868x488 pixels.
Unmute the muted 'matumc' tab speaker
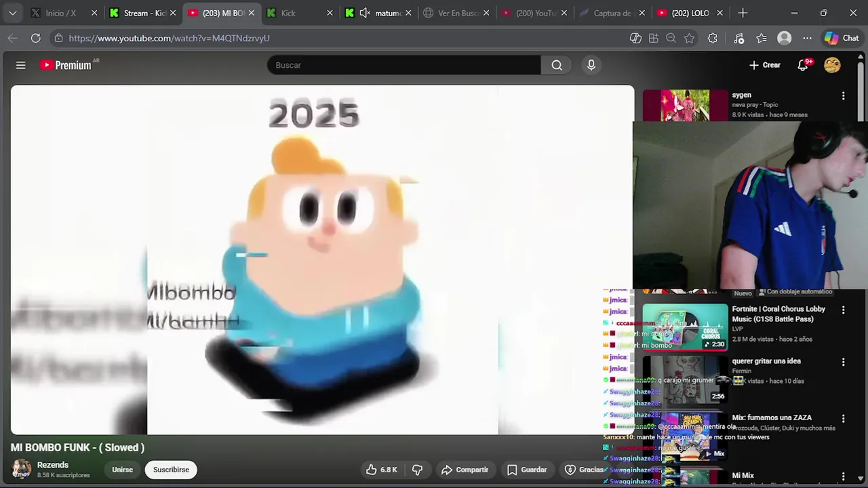point(365,13)
